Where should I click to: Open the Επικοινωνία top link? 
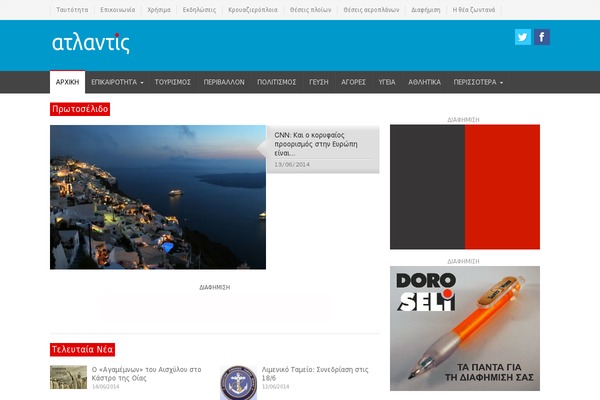click(117, 10)
